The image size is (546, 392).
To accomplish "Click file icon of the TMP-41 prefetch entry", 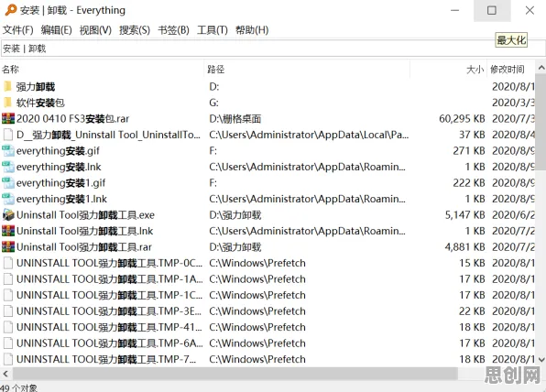I will pos(8,327).
